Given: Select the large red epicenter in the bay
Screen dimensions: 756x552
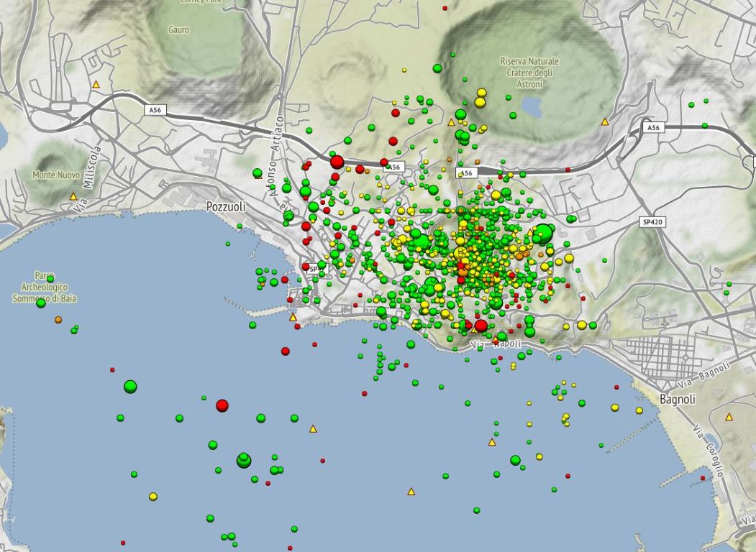Looking at the screenshot, I should (x=222, y=405).
